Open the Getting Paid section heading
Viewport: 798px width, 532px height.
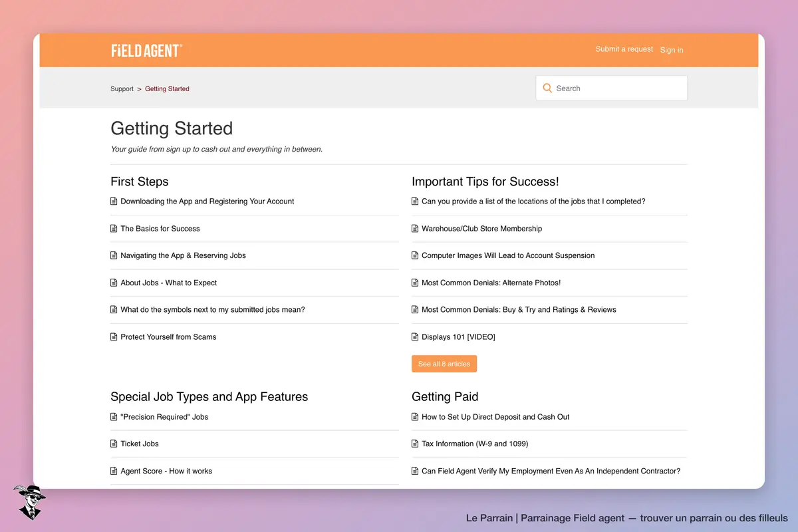pyautogui.click(x=445, y=397)
